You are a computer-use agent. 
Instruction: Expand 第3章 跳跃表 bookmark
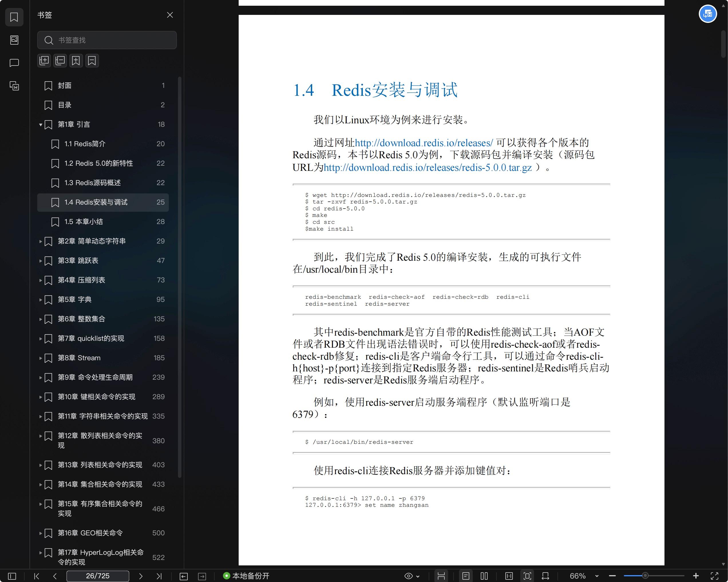41,261
